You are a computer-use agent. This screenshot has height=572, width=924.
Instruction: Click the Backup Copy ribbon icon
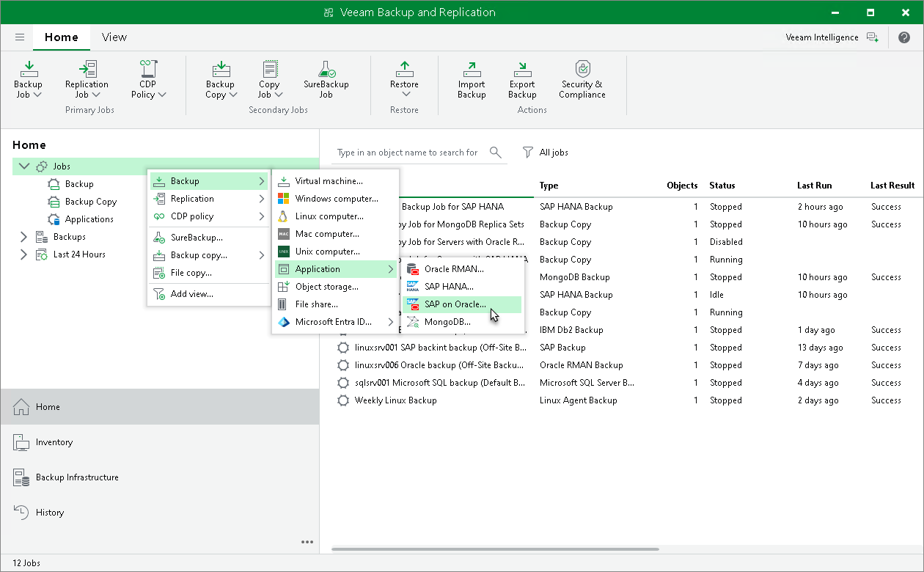click(220, 79)
